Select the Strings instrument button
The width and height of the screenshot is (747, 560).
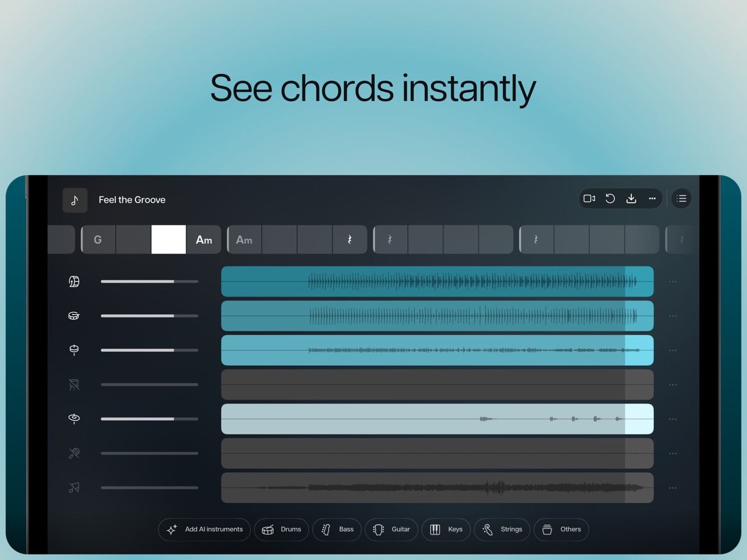point(502,530)
